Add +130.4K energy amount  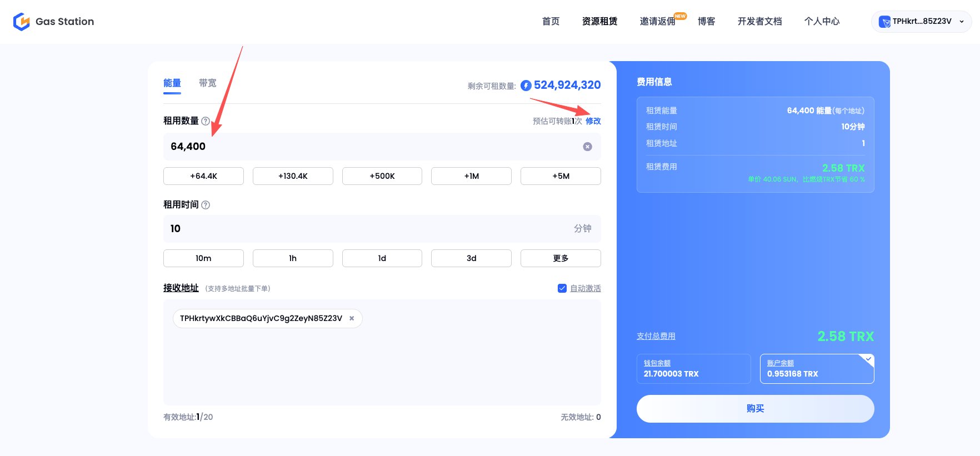tap(293, 176)
